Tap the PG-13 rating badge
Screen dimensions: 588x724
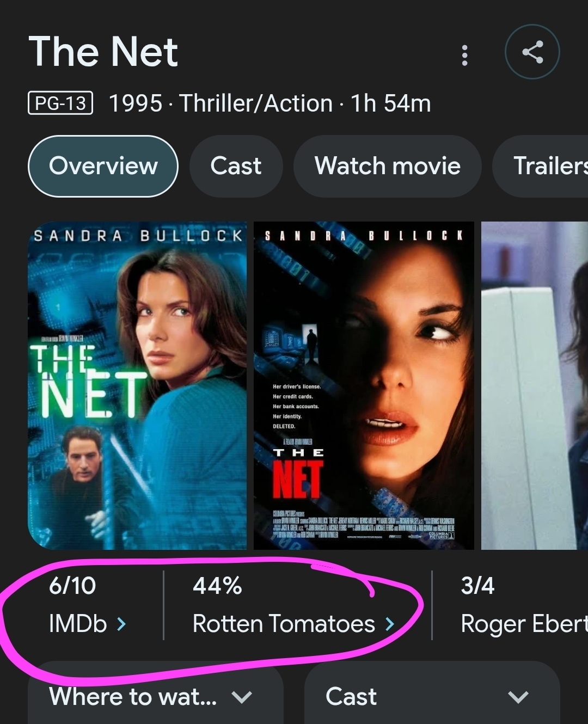60,103
